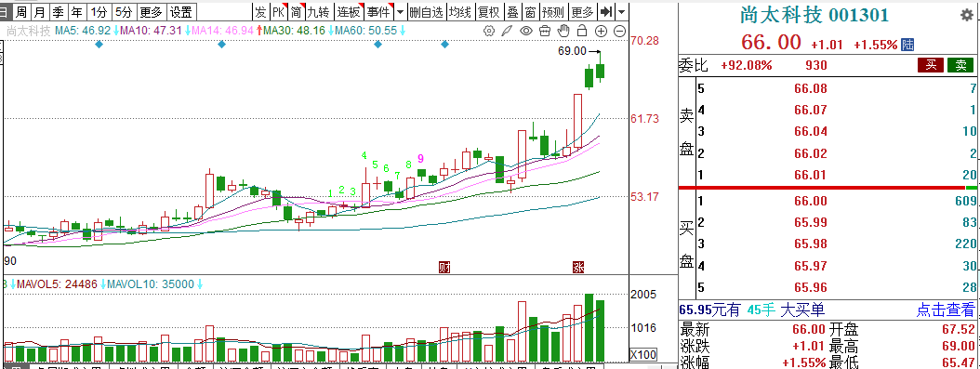Image resolution: width=980 pixels, height=369 pixels.
Task: Click MAVOL5: 24486 volume label
Action: pos(58,284)
